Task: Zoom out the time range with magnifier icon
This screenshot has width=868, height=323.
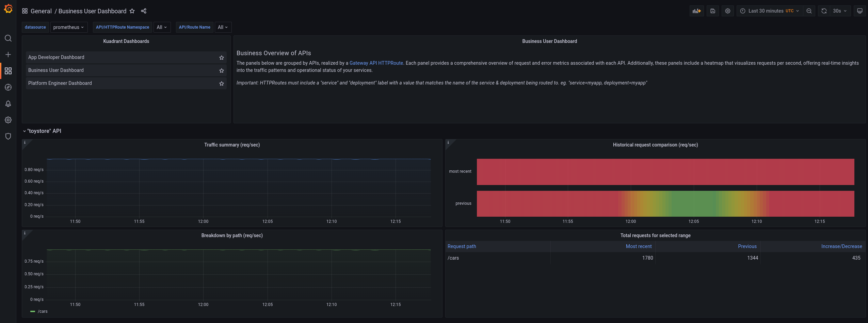Action: 809,11
